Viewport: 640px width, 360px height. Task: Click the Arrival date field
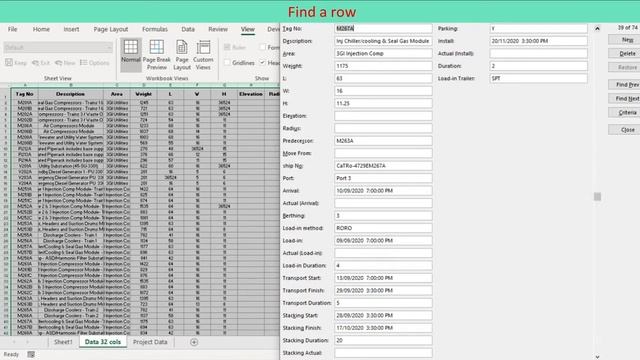click(383, 191)
